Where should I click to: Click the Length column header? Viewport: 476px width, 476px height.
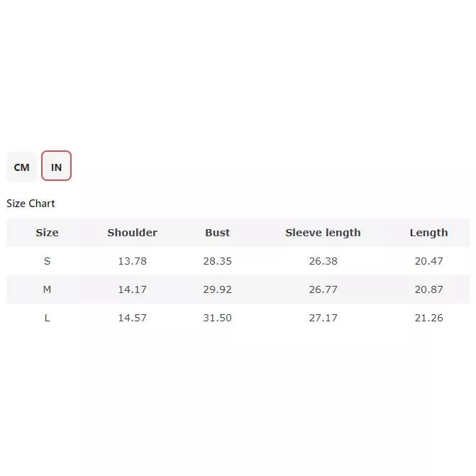point(428,233)
